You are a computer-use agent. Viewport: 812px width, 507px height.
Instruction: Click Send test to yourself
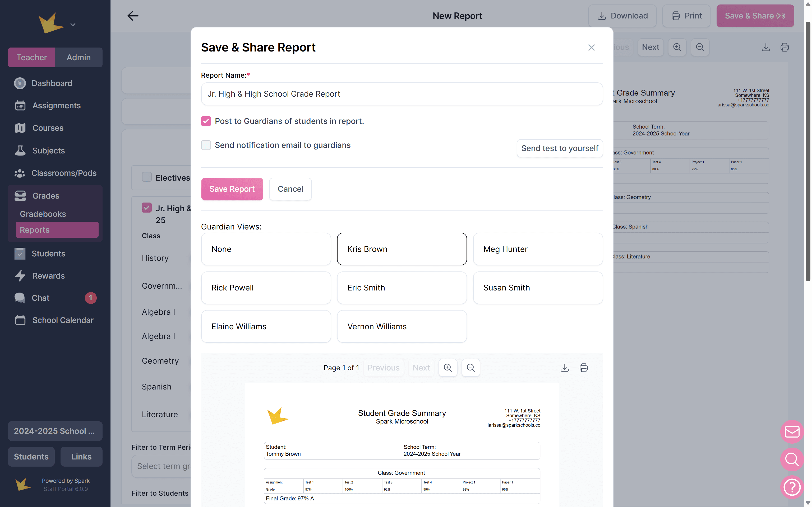559,148
